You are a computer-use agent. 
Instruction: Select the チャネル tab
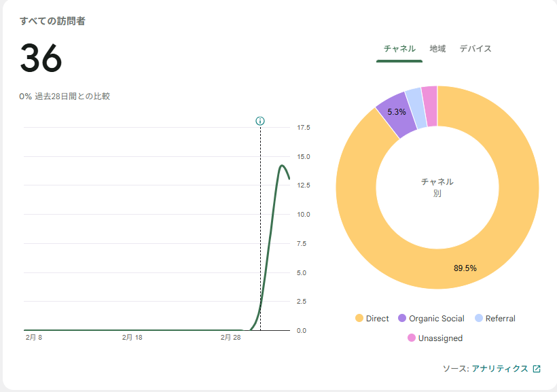(x=399, y=49)
